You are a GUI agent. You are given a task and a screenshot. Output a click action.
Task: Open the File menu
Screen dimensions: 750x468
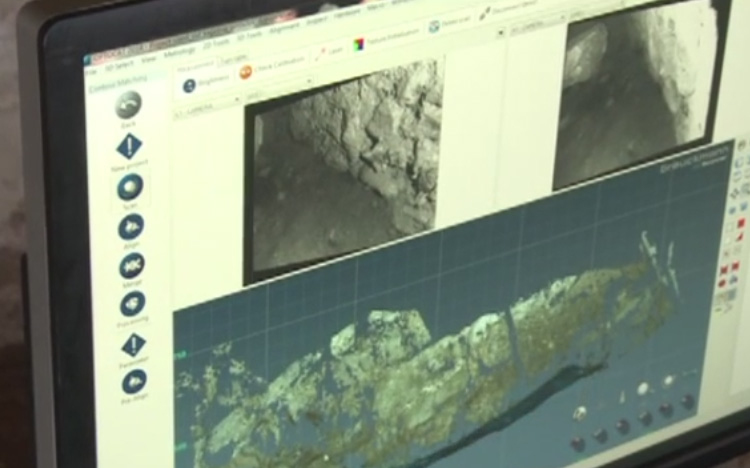click(91, 72)
